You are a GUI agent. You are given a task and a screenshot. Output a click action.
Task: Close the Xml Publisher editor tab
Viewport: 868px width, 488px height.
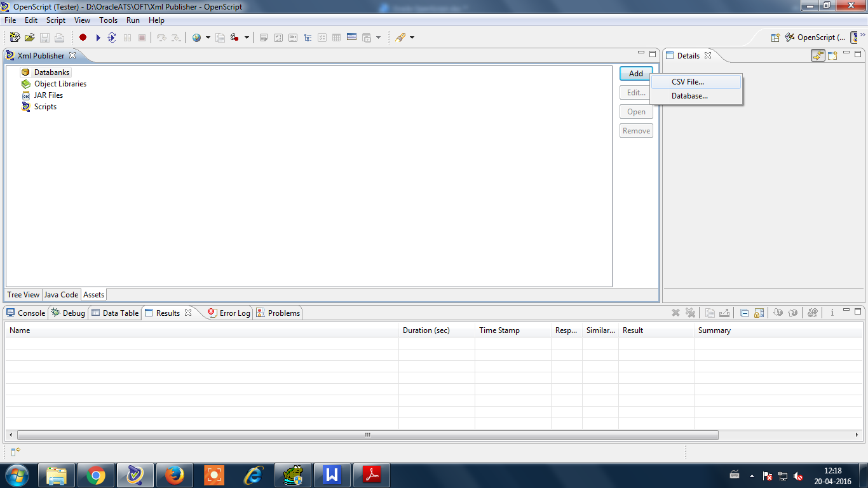coord(72,55)
